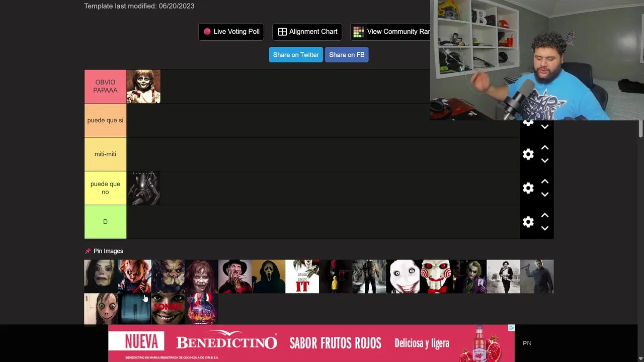This screenshot has width=644, height=362.
Task: Select Annabelle doll image in OBVIO PAPAAA tier
Action: click(x=143, y=86)
